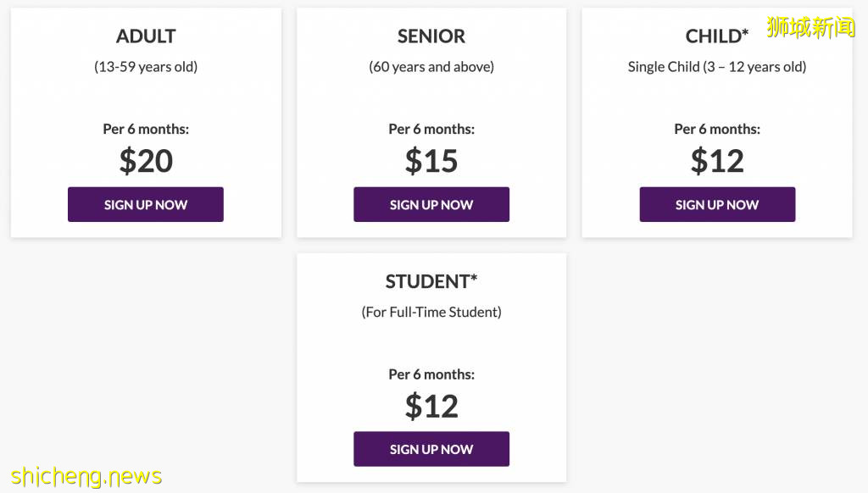This screenshot has height=493, width=868.
Task: Select the $12 price on the Student card
Action: click(x=431, y=407)
